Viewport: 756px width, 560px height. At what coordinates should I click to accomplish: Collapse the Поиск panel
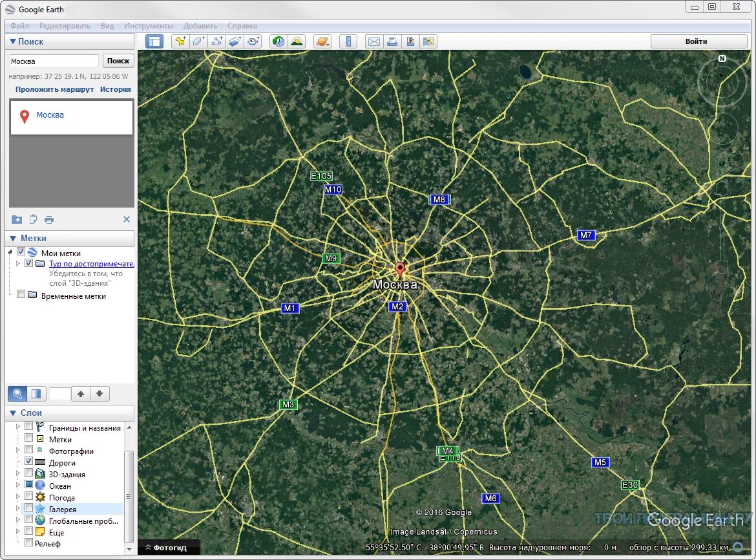click(12, 41)
